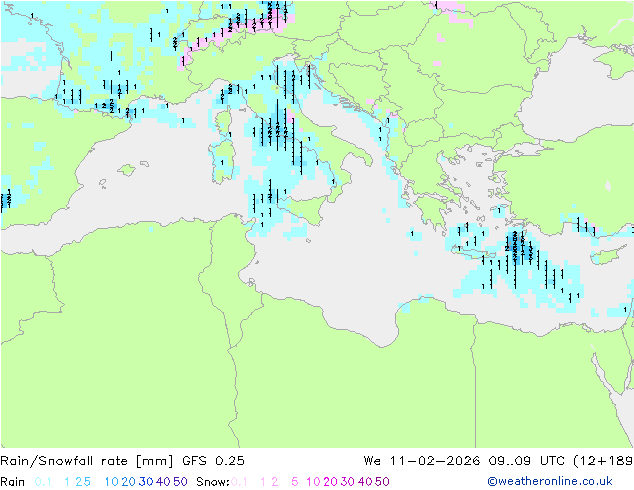Select the Snow legend value 30
This screenshot has height=490, width=634.
347,482
